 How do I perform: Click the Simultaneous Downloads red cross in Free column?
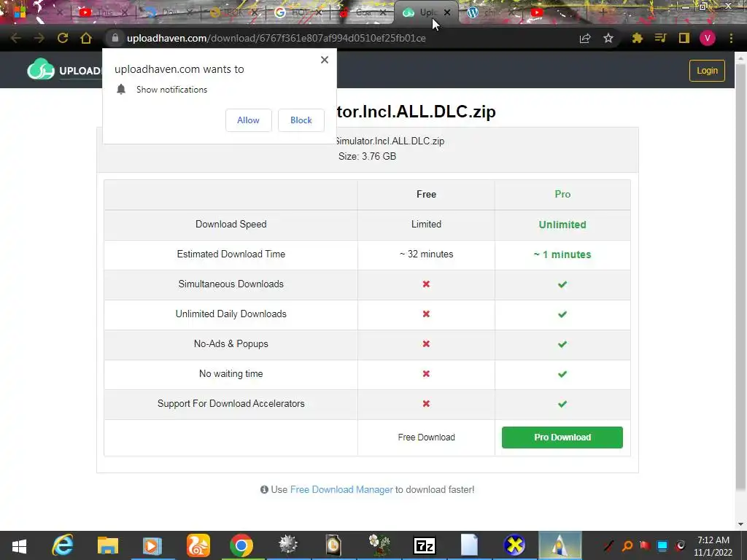(x=426, y=284)
